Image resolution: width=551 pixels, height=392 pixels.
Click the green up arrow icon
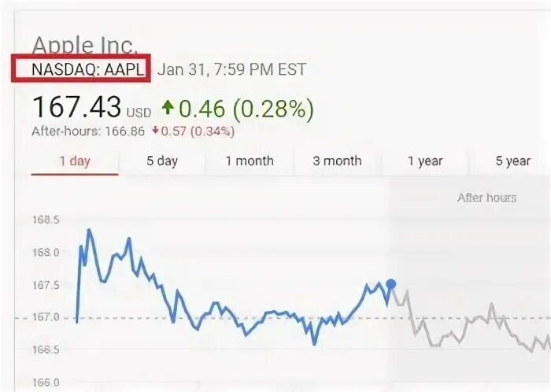[x=168, y=108]
